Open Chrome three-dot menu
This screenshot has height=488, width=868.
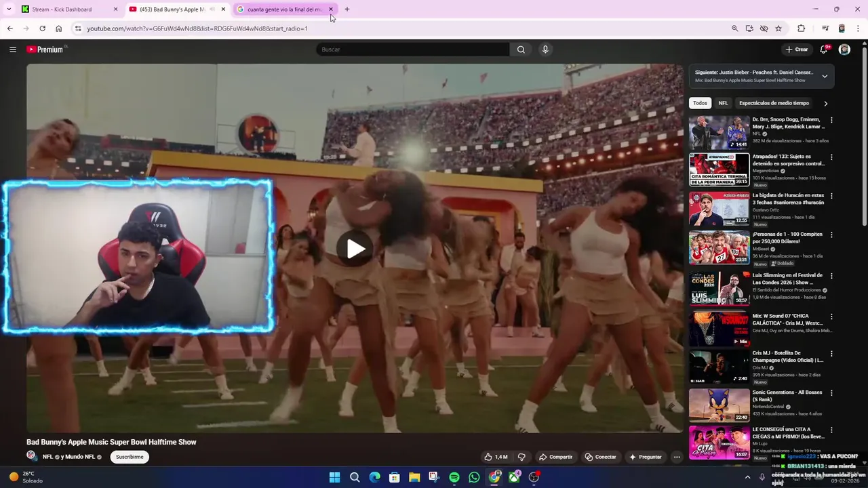858,28
